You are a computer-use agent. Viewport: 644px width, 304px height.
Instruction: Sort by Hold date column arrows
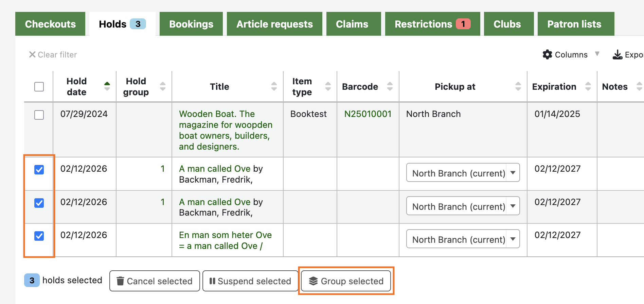107,86
